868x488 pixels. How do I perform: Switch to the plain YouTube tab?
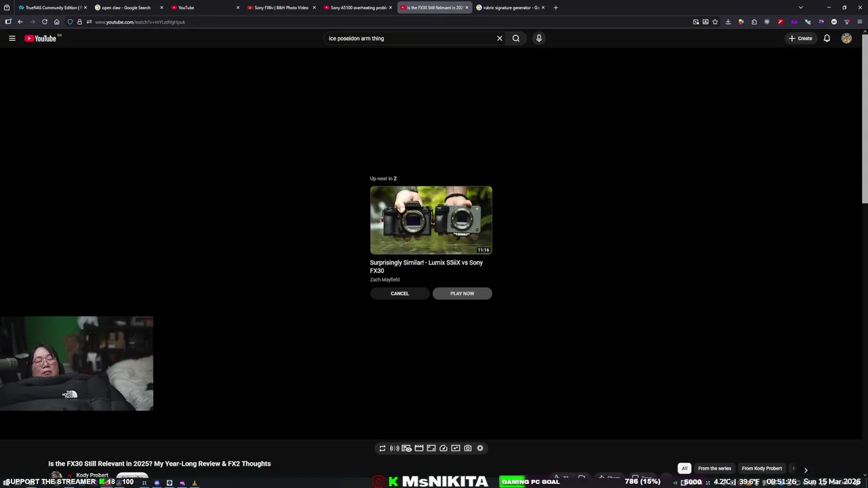203,7
